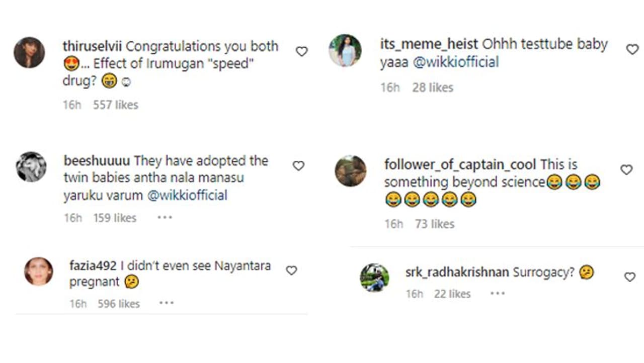
Task: Click the follower_of_captain_cool username
Action: [x=460, y=164]
